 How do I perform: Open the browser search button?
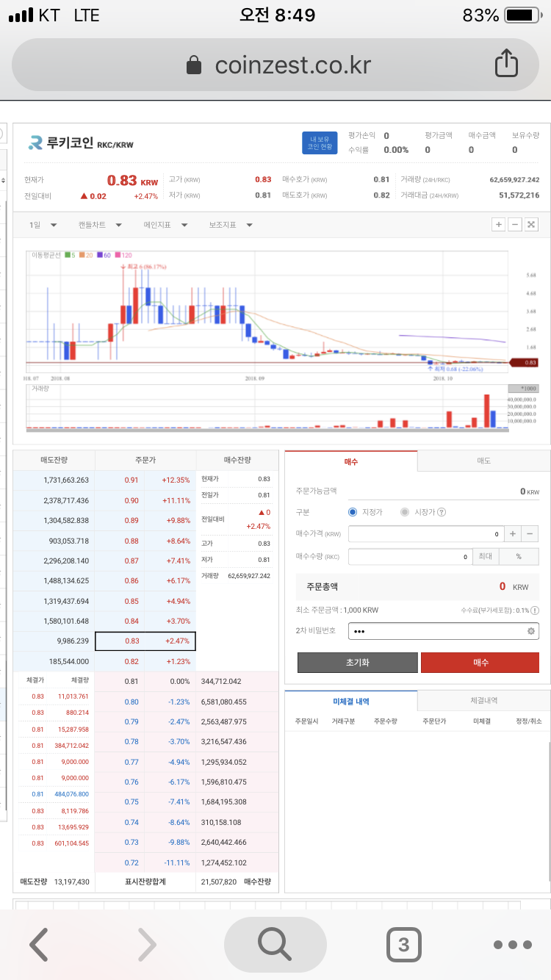tap(275, 945)
